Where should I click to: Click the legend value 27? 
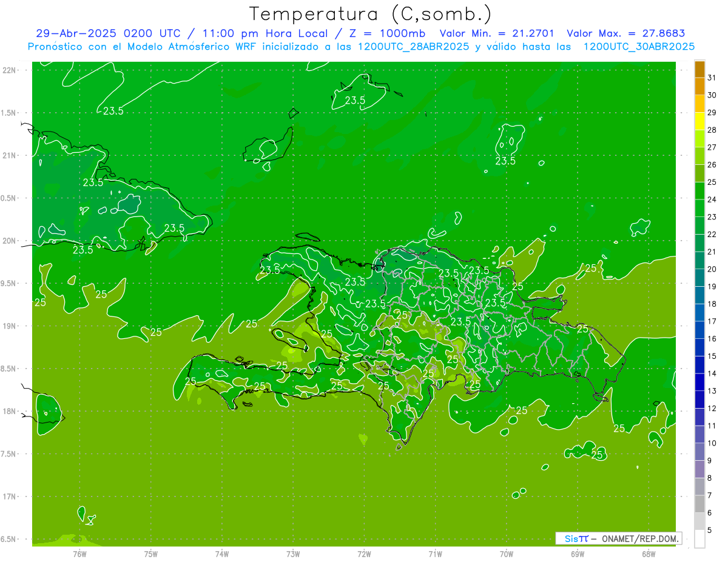point(712,147)
